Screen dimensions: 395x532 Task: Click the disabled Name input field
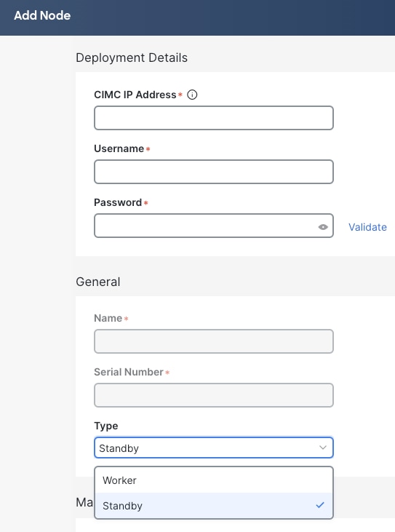pyautogui.click(x=214, y=341)
